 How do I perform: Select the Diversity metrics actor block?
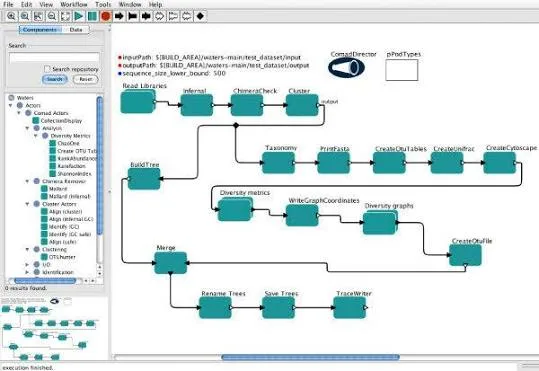(235, 209)
